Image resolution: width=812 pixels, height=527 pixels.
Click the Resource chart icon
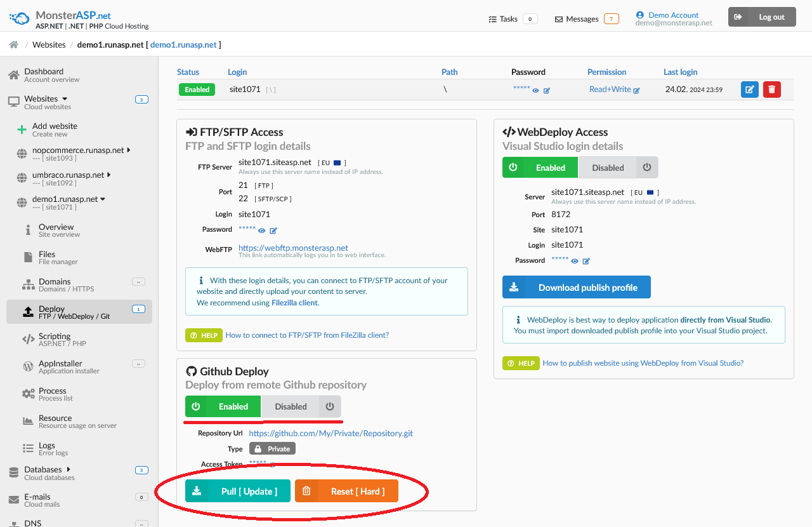(28, 421)
